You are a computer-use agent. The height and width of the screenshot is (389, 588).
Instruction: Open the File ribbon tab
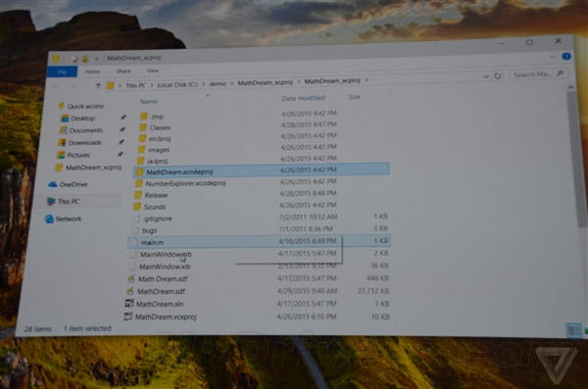pyautogui.click(x=63, y=72)
